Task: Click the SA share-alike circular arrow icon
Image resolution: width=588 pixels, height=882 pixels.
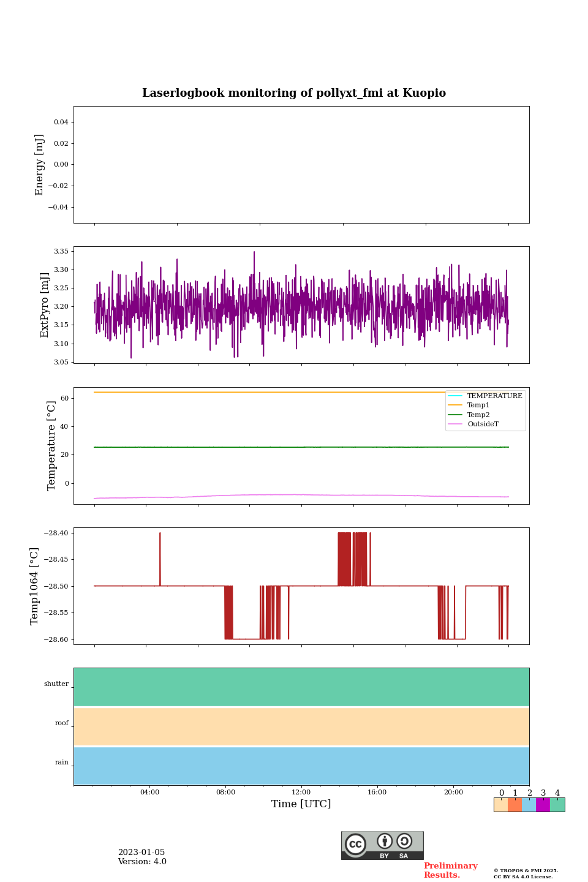Action: point(404,841)
